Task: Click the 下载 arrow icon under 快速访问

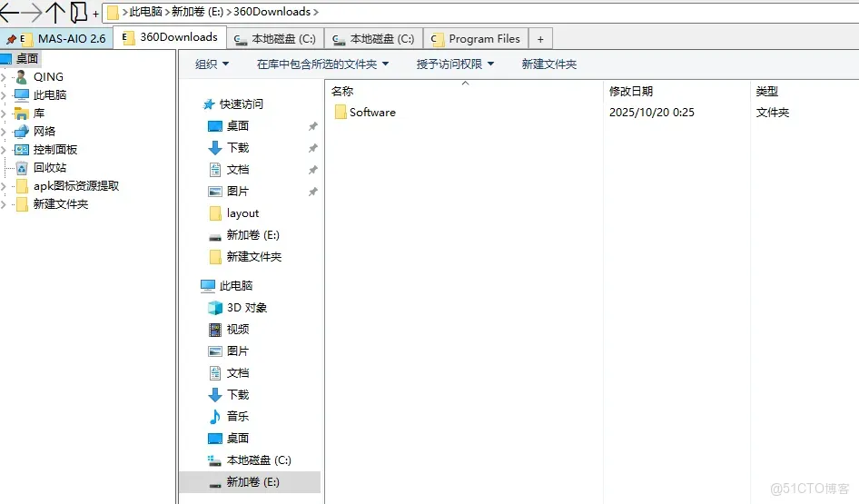Action: pos(215,148)
